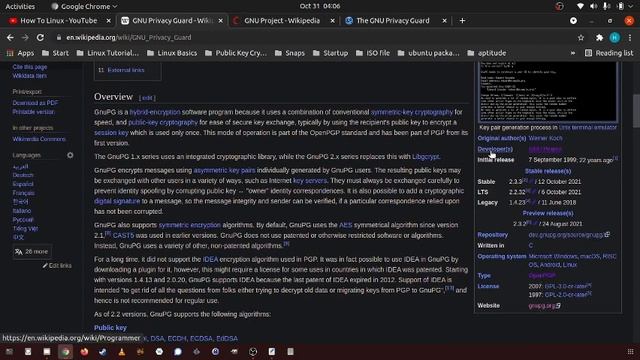Open the Chrome extensions puzzle icon
640x360 pixels.
(x=599, y=38)
